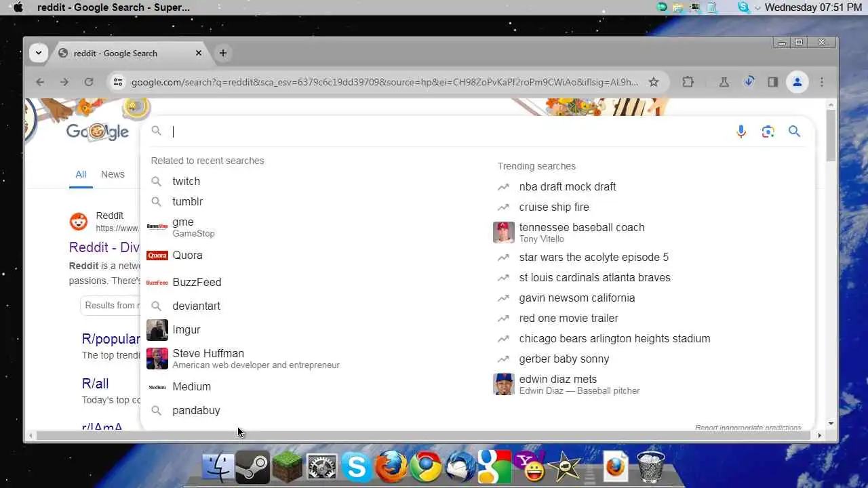868x488 pixels.
Task: Toggle the side panel icon
Action: click(x=772, y=82)
